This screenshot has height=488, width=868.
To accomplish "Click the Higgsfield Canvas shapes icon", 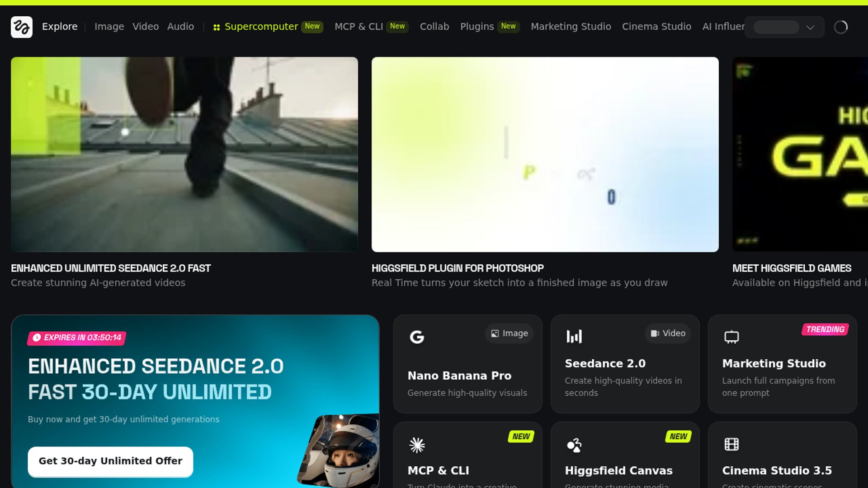I will 574,445.
